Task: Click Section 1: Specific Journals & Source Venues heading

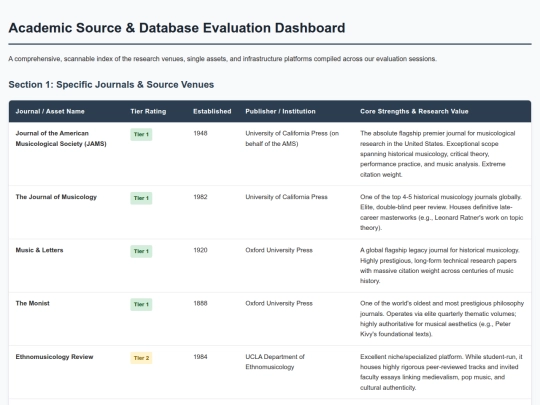Action: click(x=111, y=85)
